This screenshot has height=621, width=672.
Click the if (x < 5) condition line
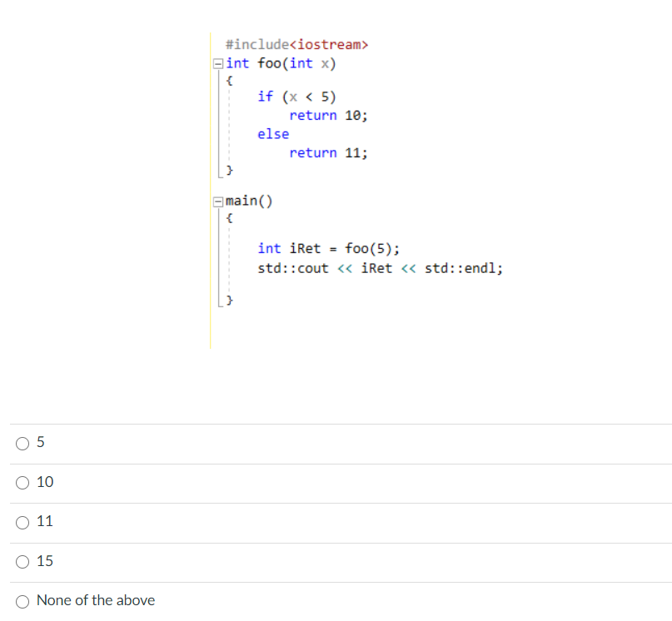(x=296, y=96)
